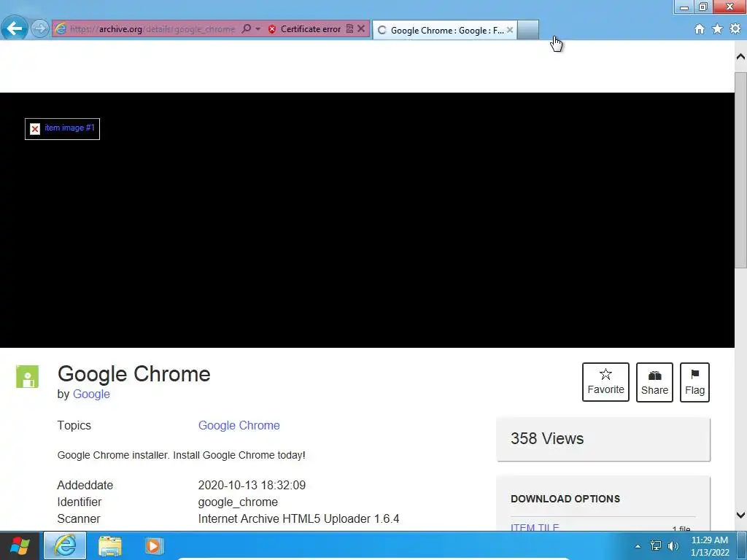Flag this item with the Flag button
747x560 pixels.
694,382
